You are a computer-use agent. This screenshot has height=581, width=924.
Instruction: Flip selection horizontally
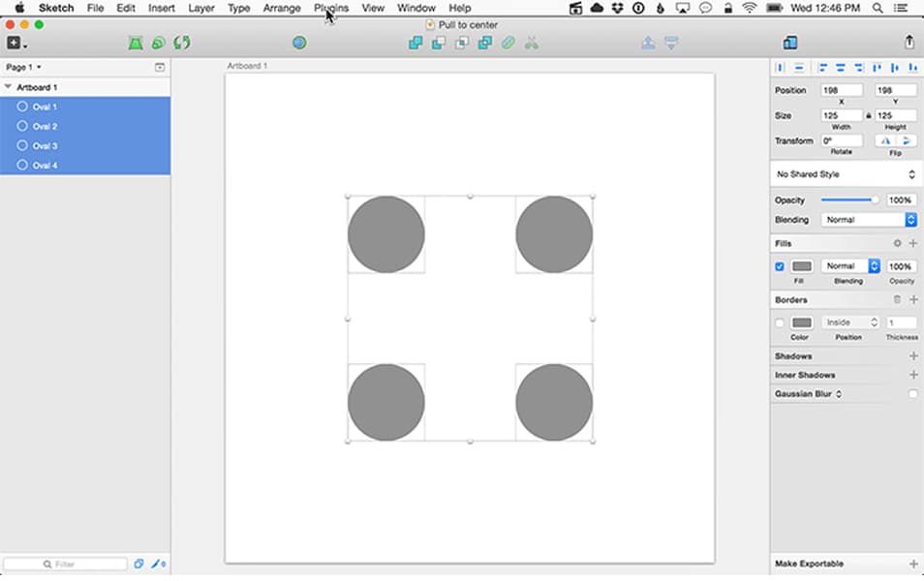tap(885, 140)
